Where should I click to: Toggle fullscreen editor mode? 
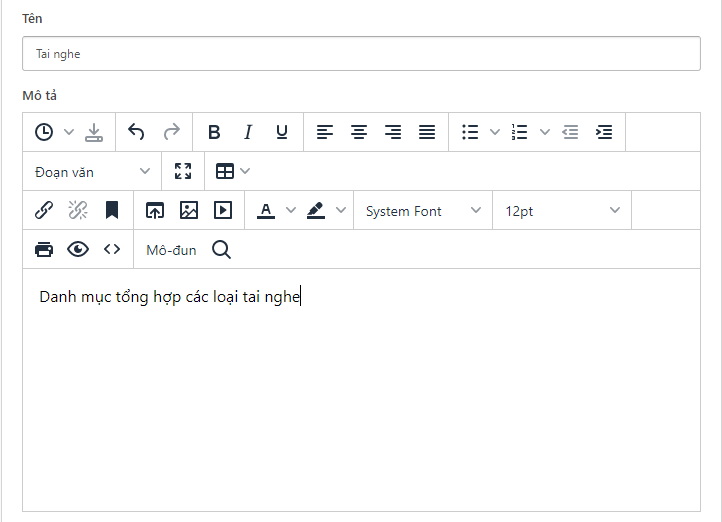point(183,171)
